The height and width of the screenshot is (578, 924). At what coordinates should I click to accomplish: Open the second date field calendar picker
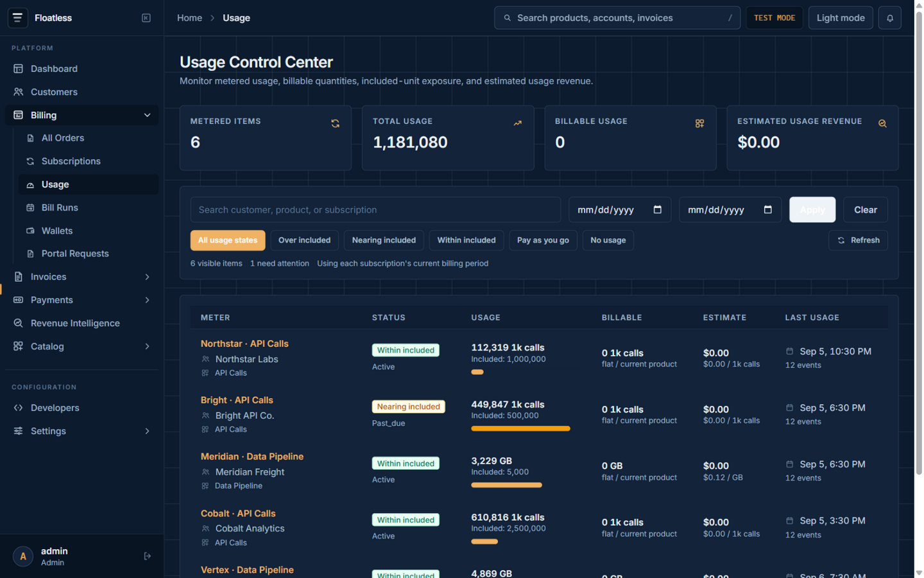[x=767, y=209]
